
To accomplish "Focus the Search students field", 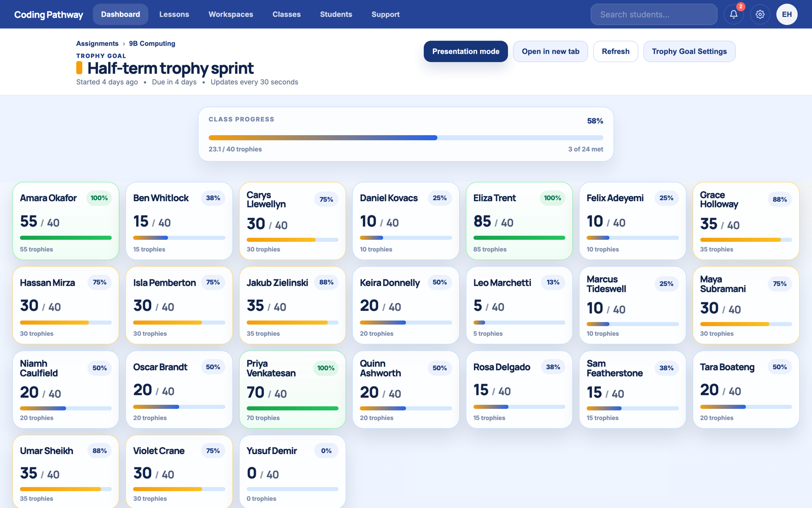I will pyautogui.click(x=654, y=14).
